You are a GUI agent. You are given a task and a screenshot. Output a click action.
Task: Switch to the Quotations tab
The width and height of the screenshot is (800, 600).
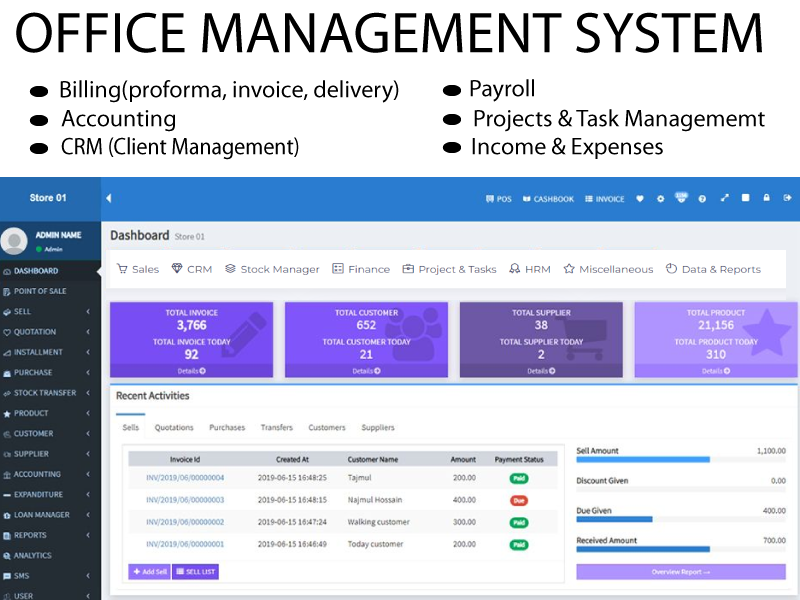174,427
